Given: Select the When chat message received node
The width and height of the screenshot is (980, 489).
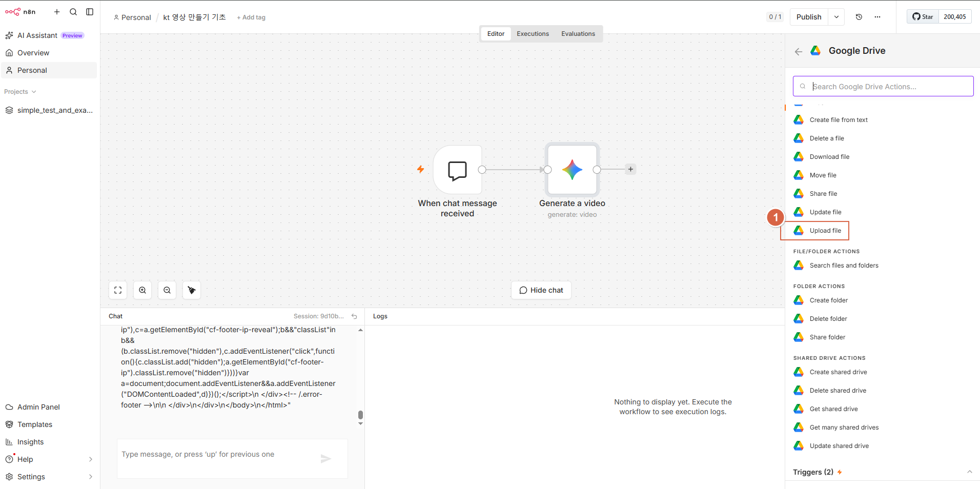Looking at the screenshot, I should (x=458, y=170).
